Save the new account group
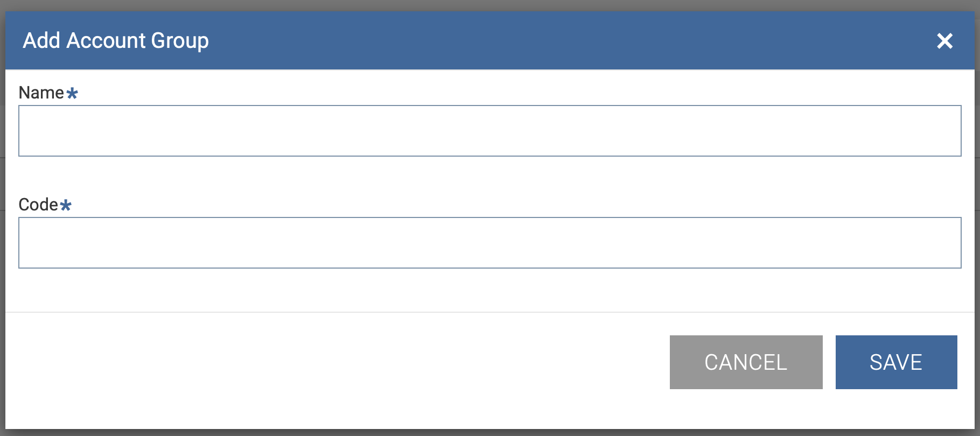Viewport: 980px width, 436px height. 895,362
